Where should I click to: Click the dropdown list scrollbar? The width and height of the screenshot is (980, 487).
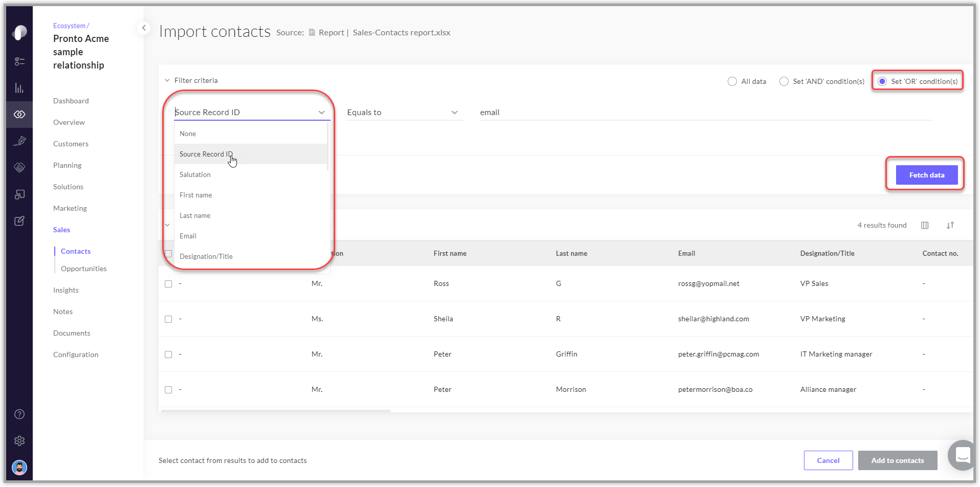(328, 147)
